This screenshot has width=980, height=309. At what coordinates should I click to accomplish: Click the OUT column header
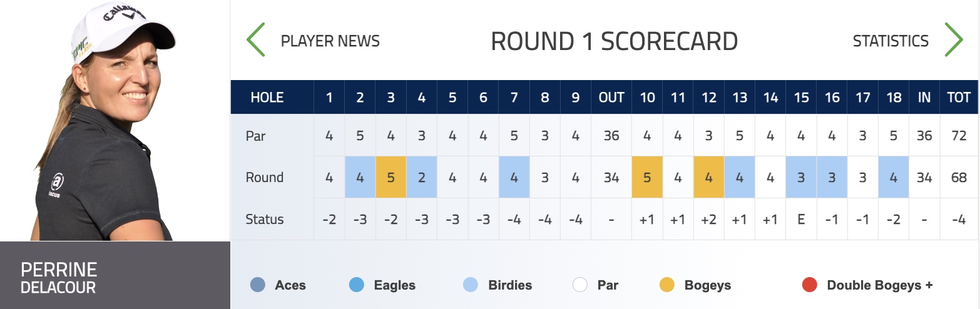[611, 97]
